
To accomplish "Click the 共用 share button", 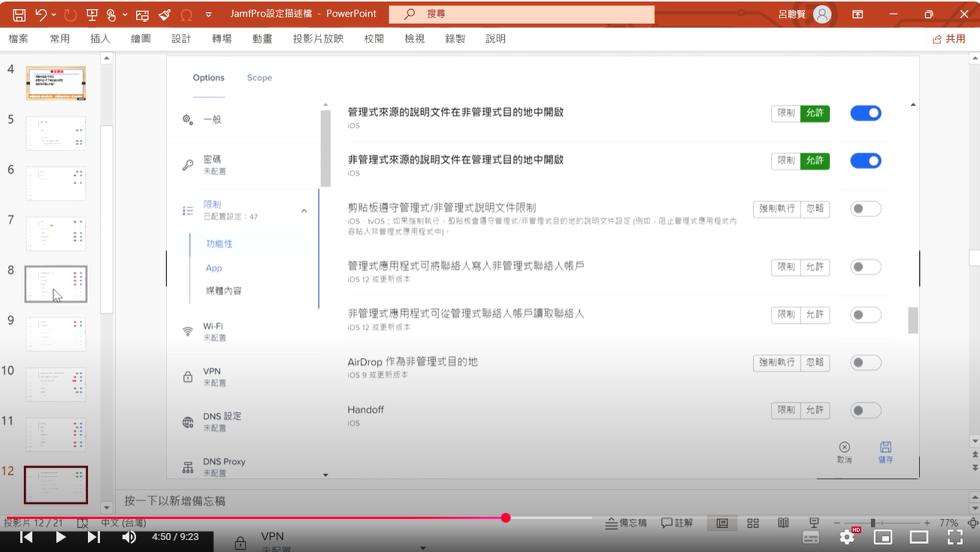I will [949, 39].
